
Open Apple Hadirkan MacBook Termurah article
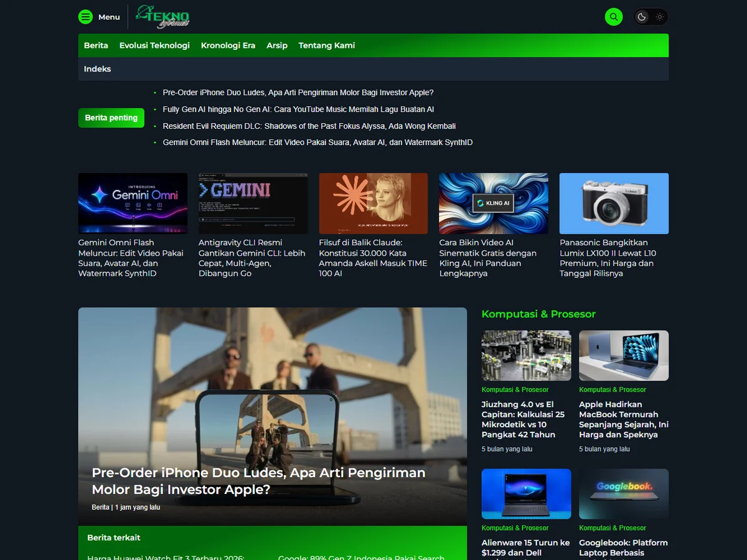[x=624, y=419]
